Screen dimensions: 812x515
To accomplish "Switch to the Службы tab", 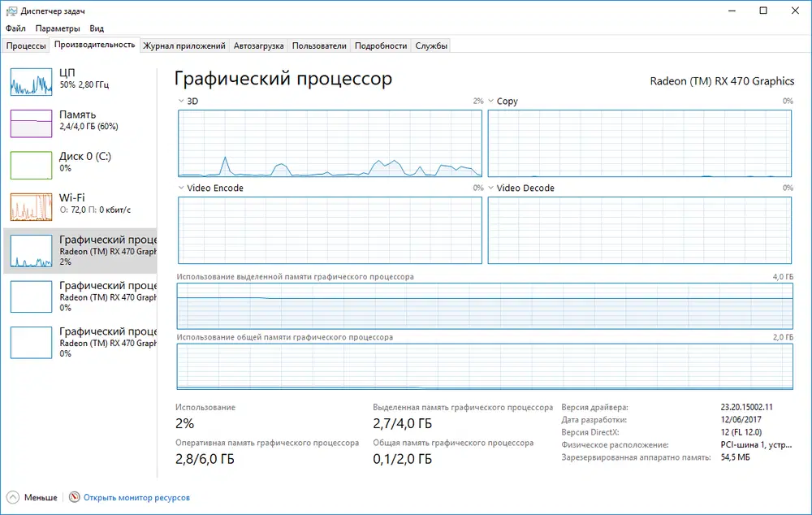I will pos(431,45).
